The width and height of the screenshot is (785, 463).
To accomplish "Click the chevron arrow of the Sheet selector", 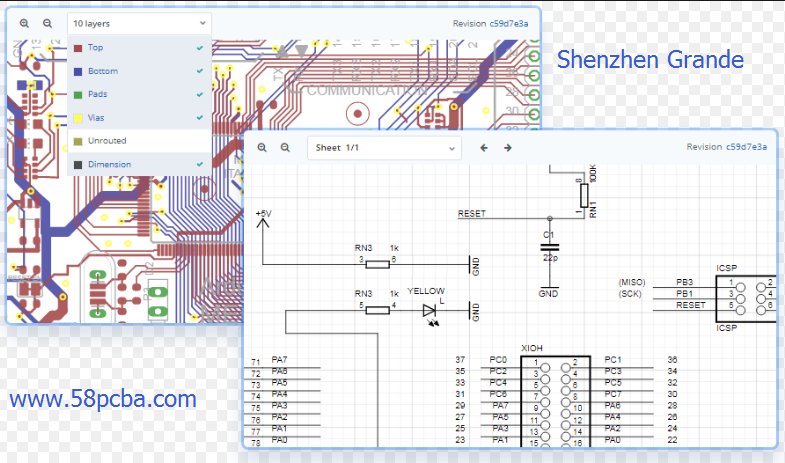I will click(x=451, y=148).
